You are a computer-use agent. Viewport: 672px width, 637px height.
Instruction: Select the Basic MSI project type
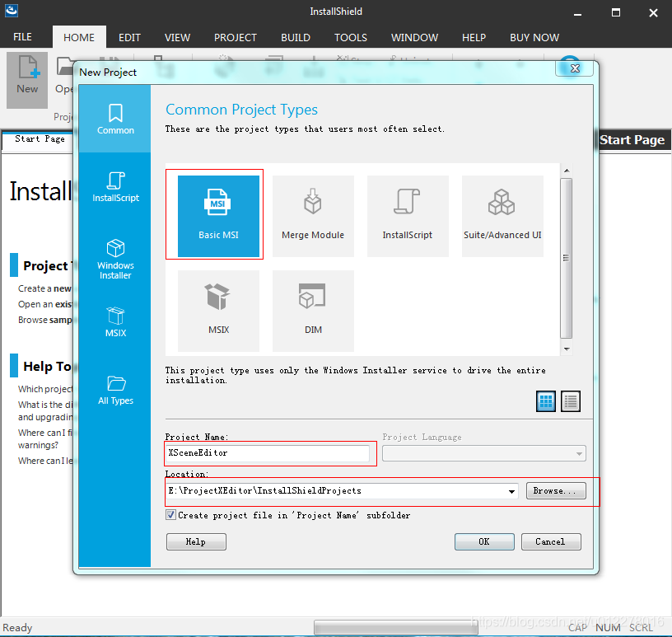coord(218,216)
